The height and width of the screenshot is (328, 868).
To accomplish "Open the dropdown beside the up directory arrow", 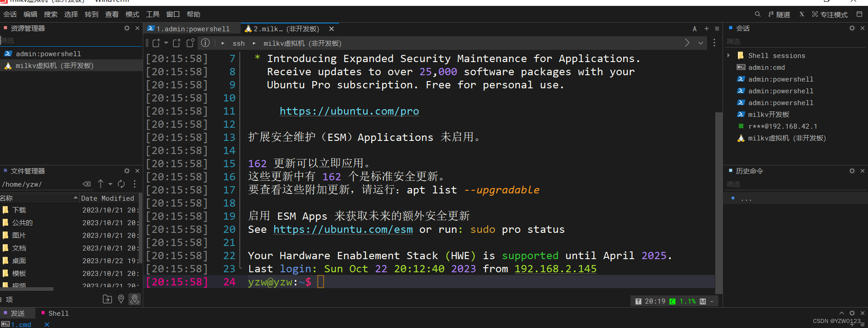I will [110, 184].
